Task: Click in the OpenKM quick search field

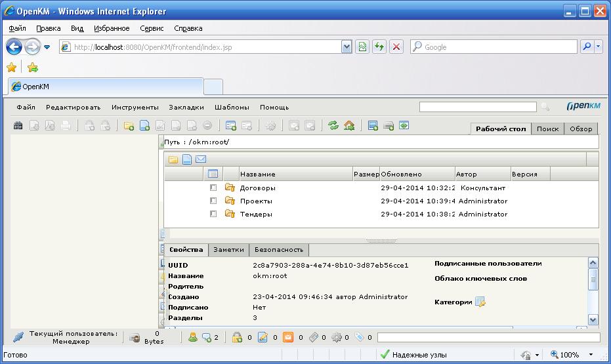Action: pyautogui.click(x=478, y=107)
